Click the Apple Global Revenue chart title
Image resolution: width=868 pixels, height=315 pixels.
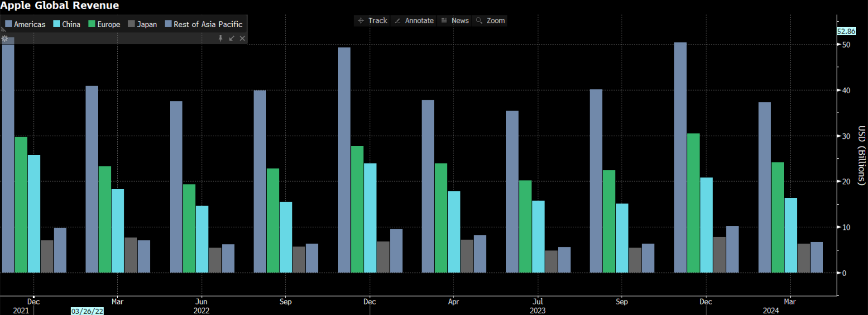coord(59,5)
